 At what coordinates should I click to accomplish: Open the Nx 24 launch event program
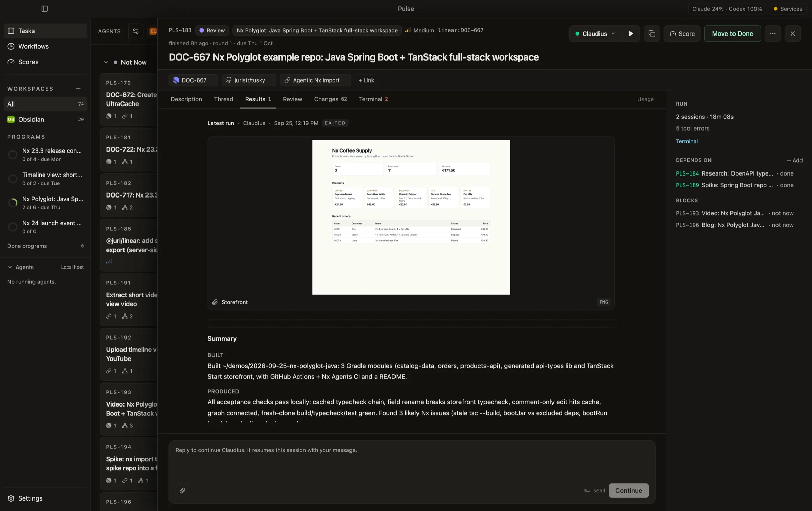click(x=45, y=227)
